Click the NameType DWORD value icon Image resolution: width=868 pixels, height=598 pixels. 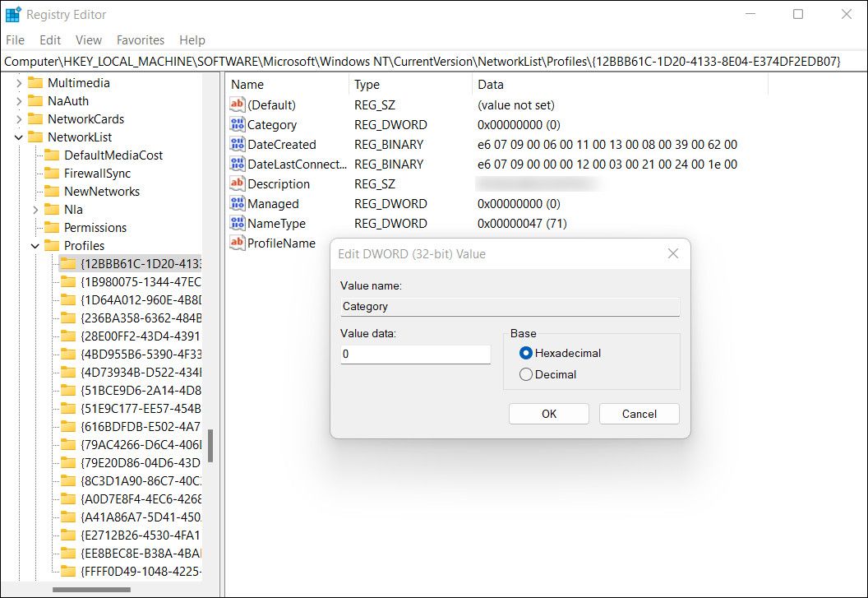pos(237,224)
